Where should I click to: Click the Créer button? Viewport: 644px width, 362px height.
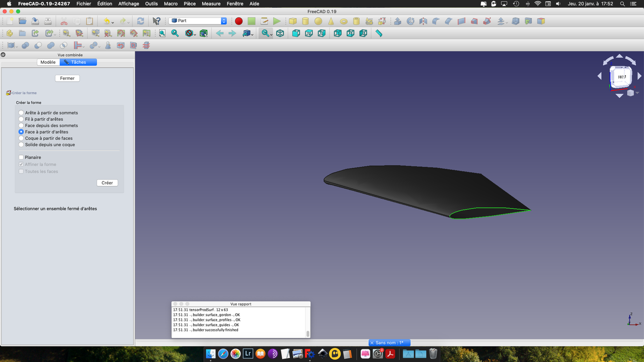pos(107,183)
